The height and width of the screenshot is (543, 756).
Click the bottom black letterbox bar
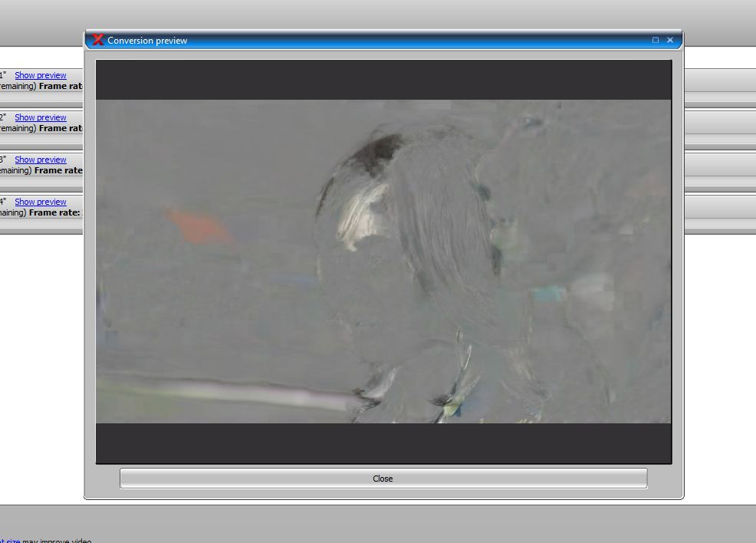click(x=383, y=443)
